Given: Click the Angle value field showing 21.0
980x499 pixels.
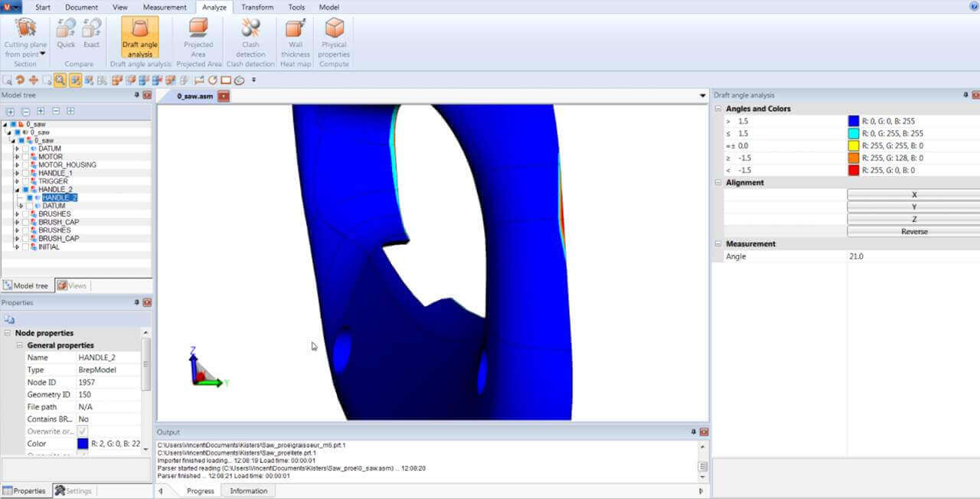Looking at the screenshot, I should coord(913,256).
